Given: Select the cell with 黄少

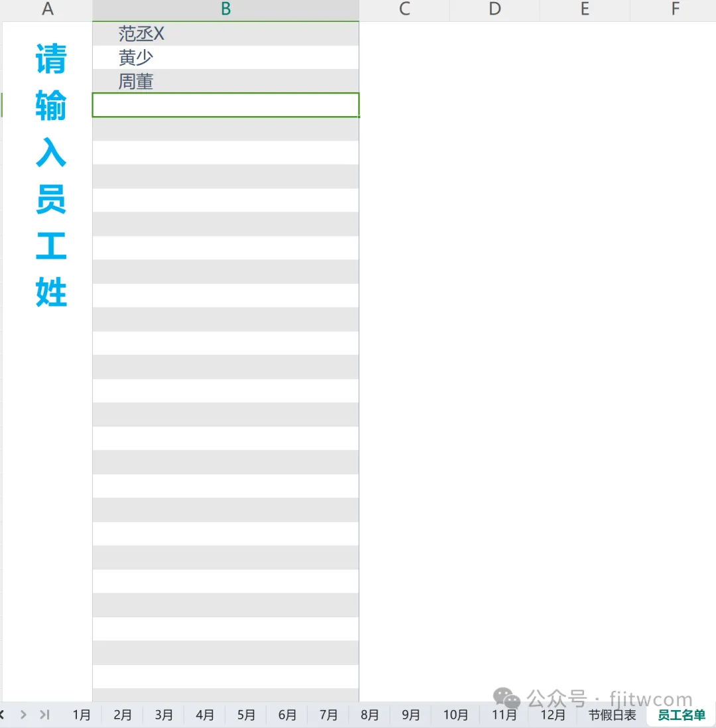Looking at the screenshot, I should click(225, 58).
